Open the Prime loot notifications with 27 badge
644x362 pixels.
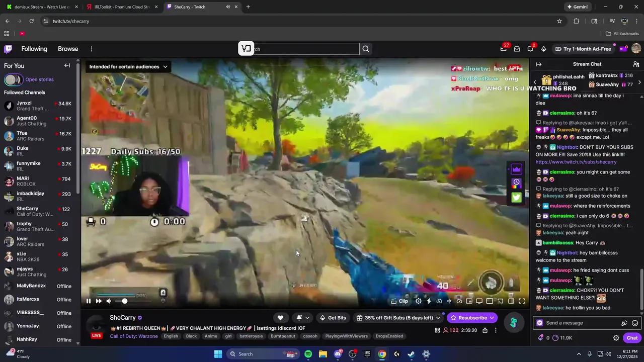tap(504, 49)
